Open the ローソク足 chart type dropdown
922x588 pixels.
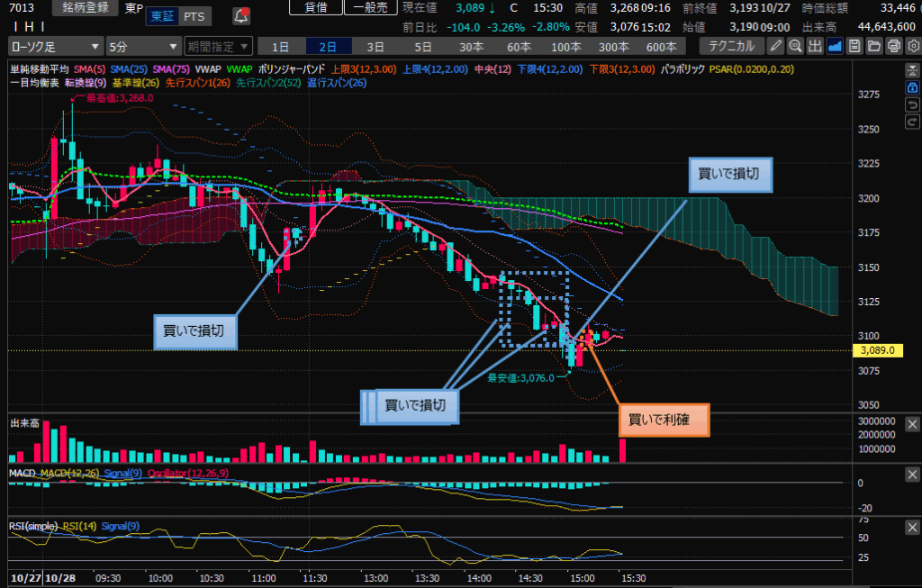(55, 47)
